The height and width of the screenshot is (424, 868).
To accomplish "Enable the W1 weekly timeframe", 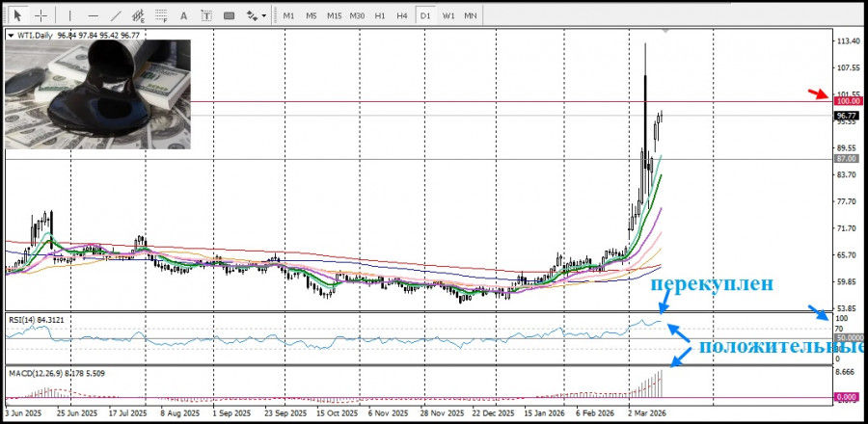I will click(448, 15).
